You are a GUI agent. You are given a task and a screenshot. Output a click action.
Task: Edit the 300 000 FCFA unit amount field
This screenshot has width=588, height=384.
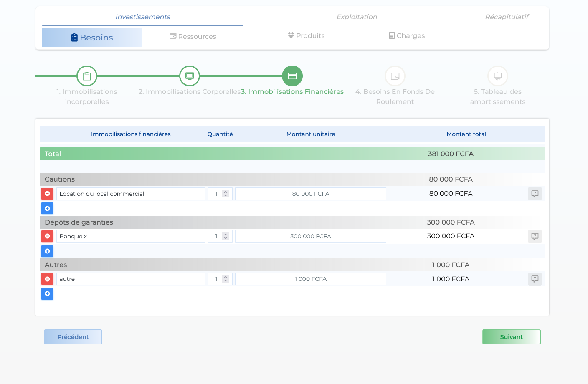tap(310, 236)
